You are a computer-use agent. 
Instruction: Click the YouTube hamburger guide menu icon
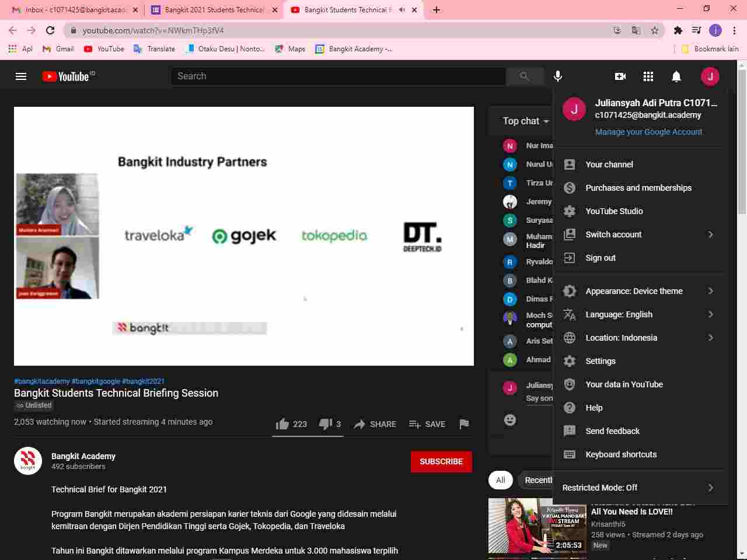[x=21, y=76]
